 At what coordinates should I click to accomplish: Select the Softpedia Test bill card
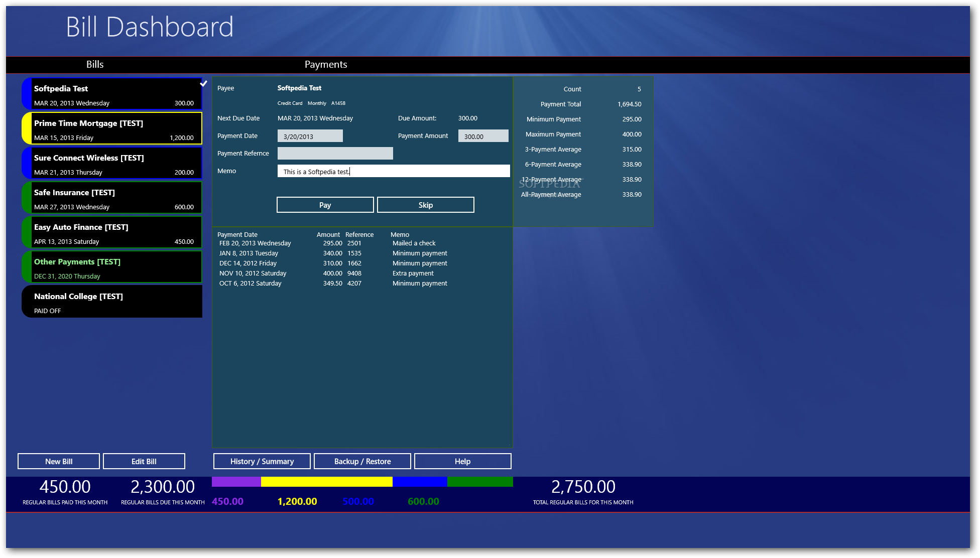coord(112,94)
